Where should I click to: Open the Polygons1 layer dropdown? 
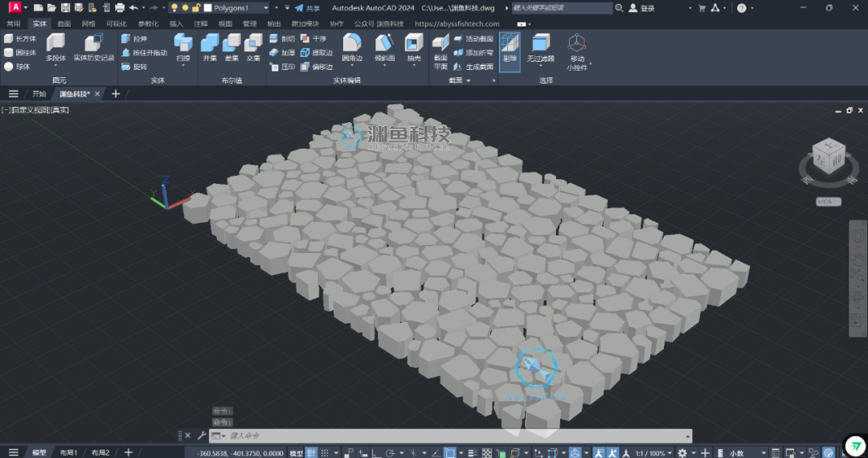coord(241,8)
